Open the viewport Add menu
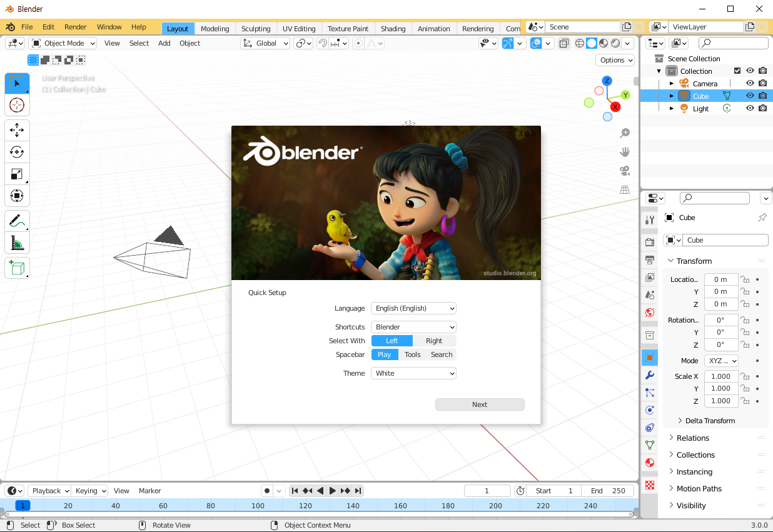Screen dimensions: 773x532 tap(164, 43)
